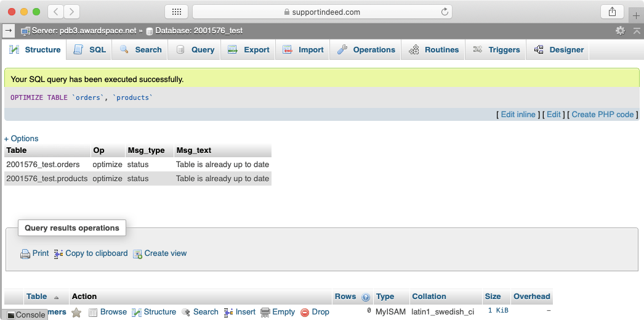Screen dimensions: 644x320
Task: Switch to the SQL tab
Action: (x=90, y=50)
